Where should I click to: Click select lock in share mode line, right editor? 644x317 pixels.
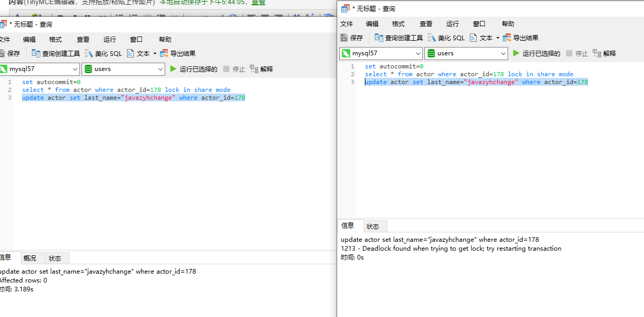click(x=469, y=74)
